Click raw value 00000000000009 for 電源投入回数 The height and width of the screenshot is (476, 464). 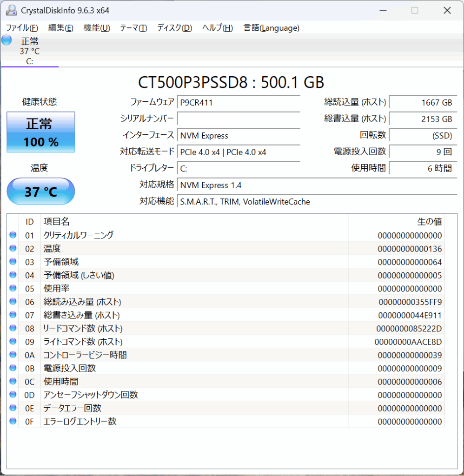410,369
